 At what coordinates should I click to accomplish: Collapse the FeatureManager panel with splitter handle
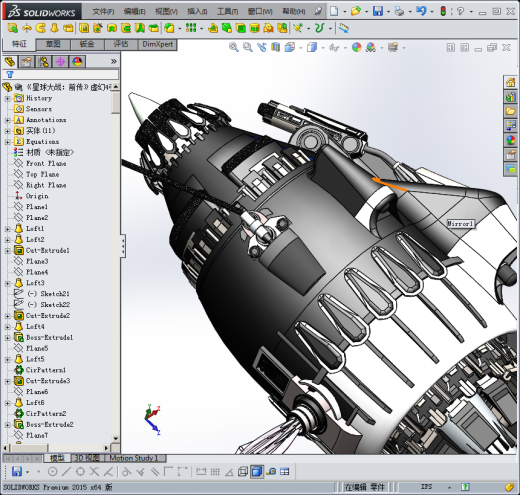pos(123,246)
